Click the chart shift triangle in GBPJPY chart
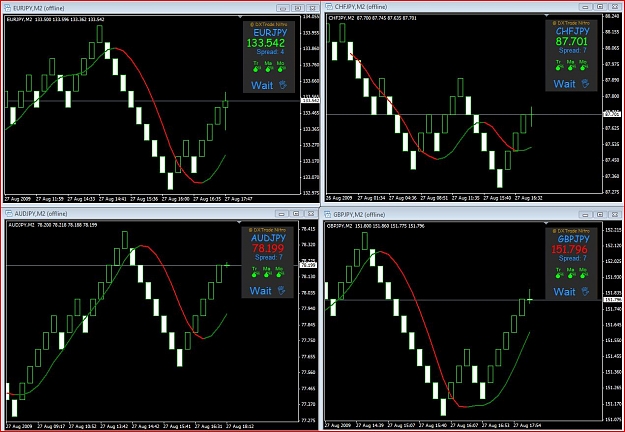The height and width of the screenshot is (432, 625). [546, 223]
